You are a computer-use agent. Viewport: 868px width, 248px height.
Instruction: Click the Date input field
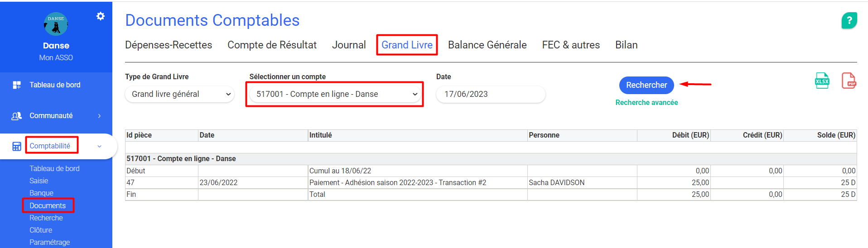point(490,94)
